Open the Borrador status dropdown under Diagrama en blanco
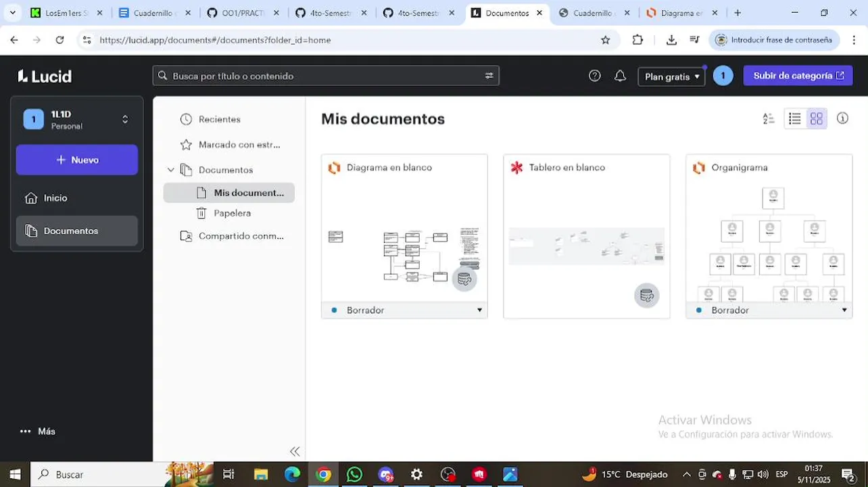 pos(404,310)
